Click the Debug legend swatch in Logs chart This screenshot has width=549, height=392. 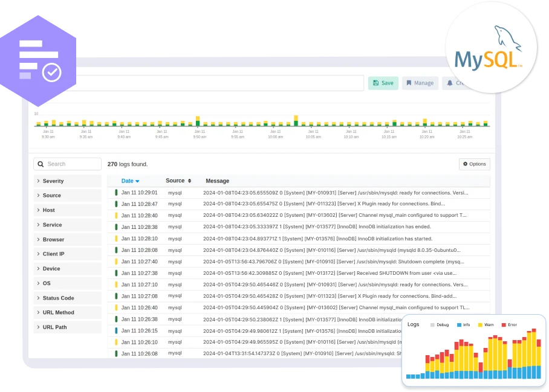432,325
